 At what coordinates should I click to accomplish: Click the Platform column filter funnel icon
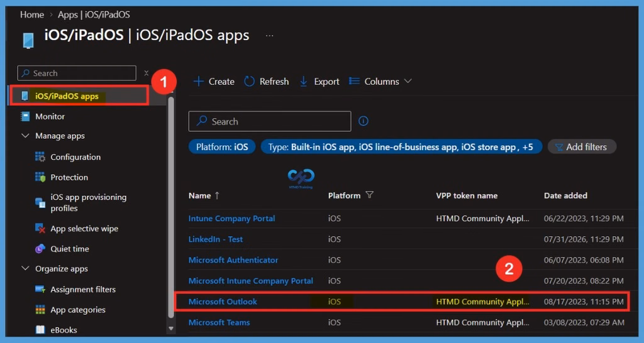point(369,195)
